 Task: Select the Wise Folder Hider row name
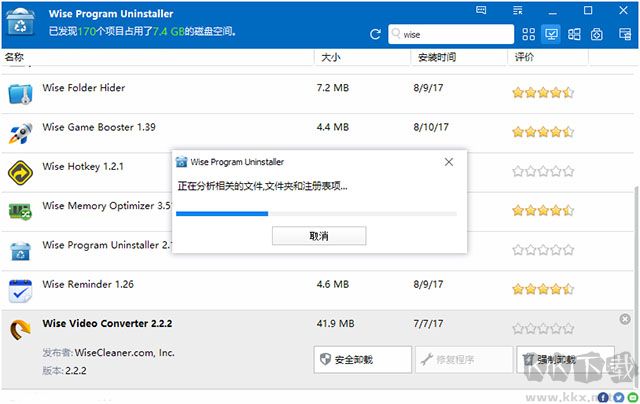click(84, 88)
